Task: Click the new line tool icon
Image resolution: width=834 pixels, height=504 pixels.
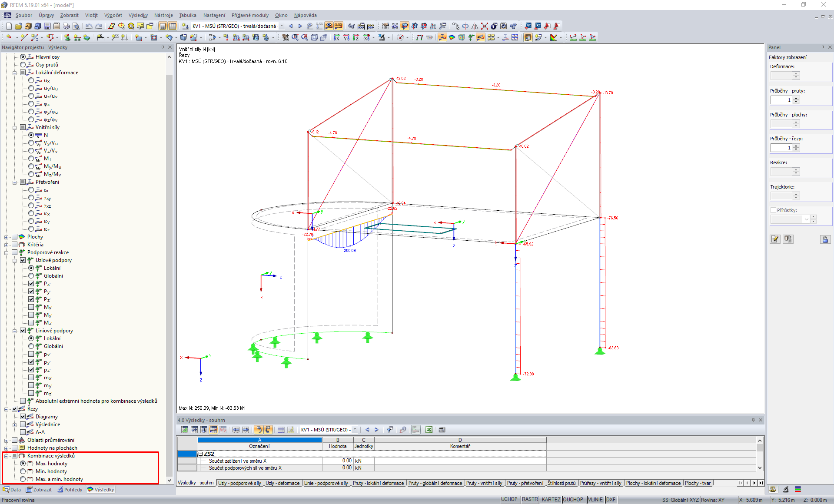Action: pyautogui.click(x=24, y=37)
